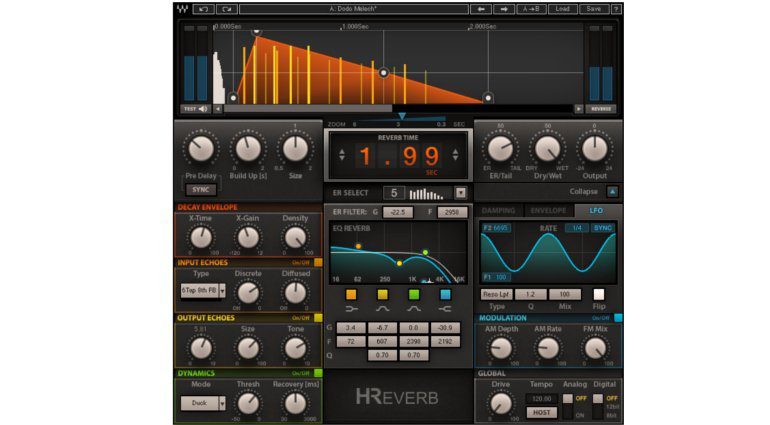Select the envelope peak handle at top
Viewport: 770px width, 425px height.
click(x=256, y=32)
